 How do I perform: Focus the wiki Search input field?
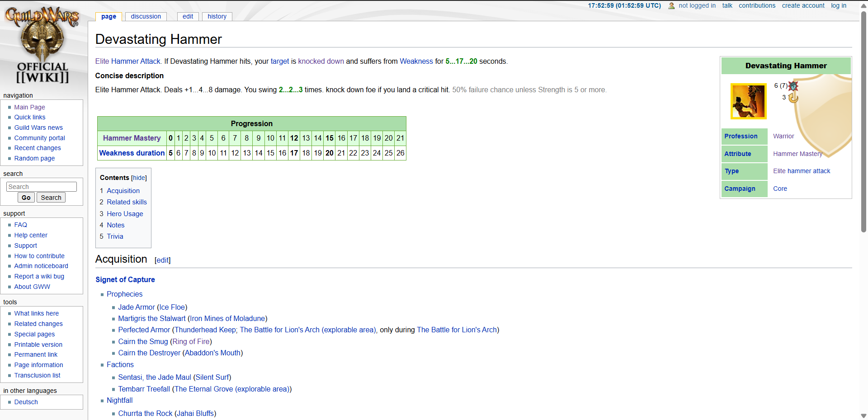(42, 187)
